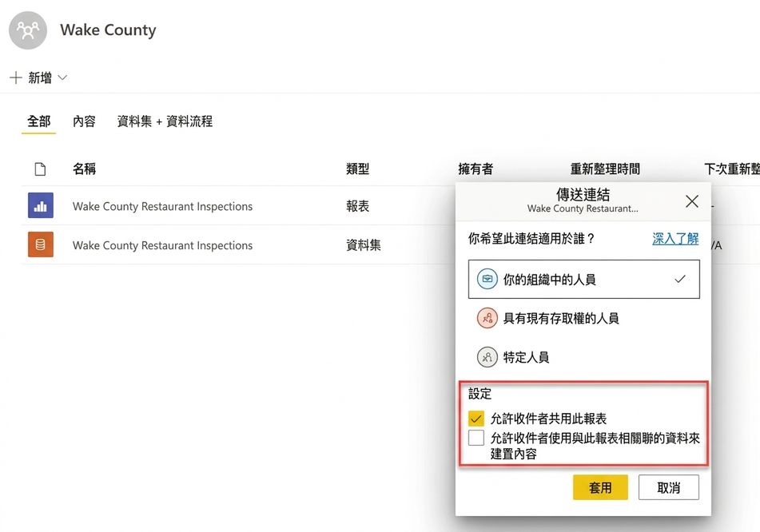Switch to the 內容 tab
Screen dimensions: 760x532
pyautogui.click(x=84, y=121)
